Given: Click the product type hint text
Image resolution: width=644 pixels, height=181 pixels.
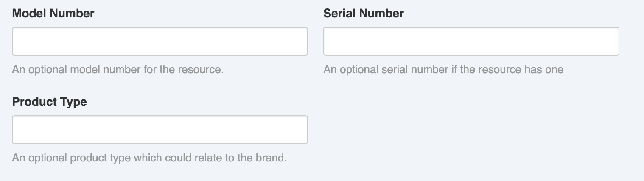Looking at the screenshot, I should pos(149,158).
